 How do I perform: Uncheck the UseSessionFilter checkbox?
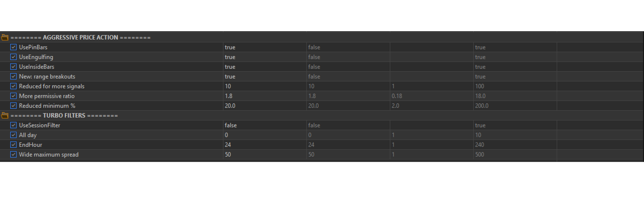[x=13, y=125]
